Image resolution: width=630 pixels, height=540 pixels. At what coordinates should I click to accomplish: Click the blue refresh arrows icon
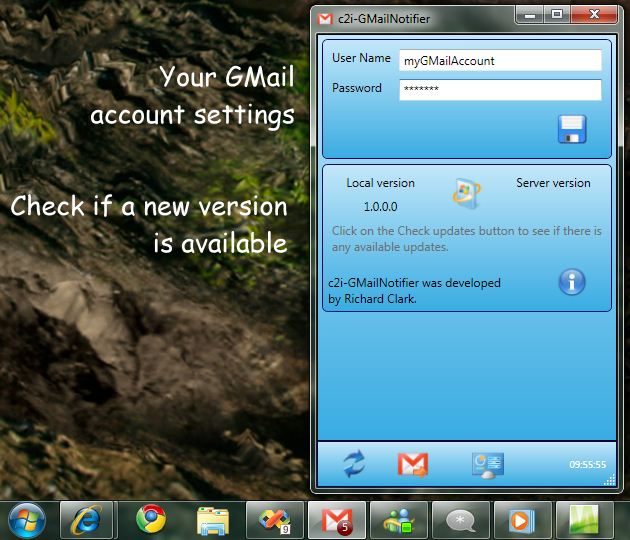tap(354, 464)
